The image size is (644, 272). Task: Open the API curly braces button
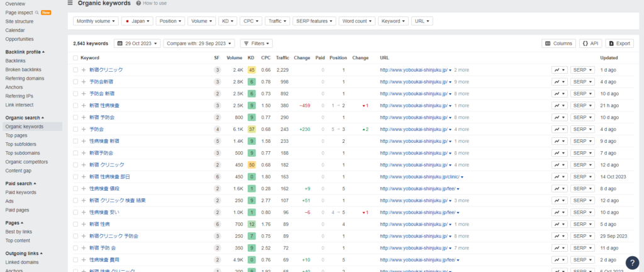[590, 43]
